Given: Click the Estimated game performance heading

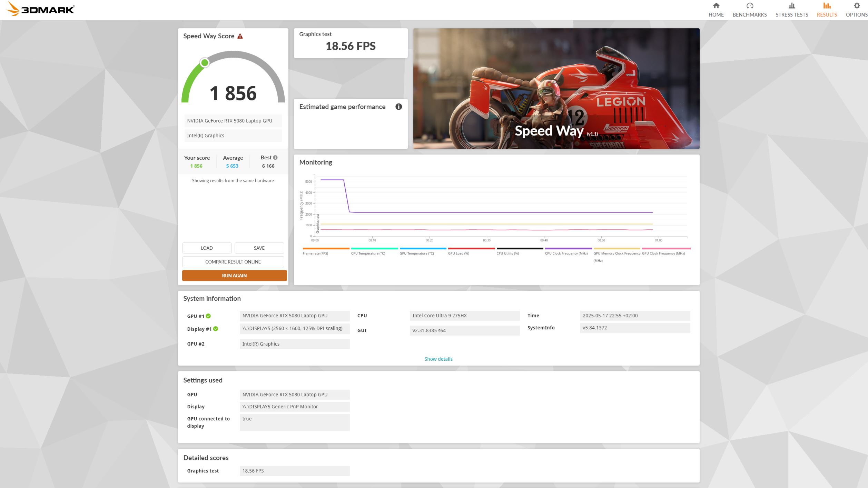Looking at the screenshot, I should point(342,107).
